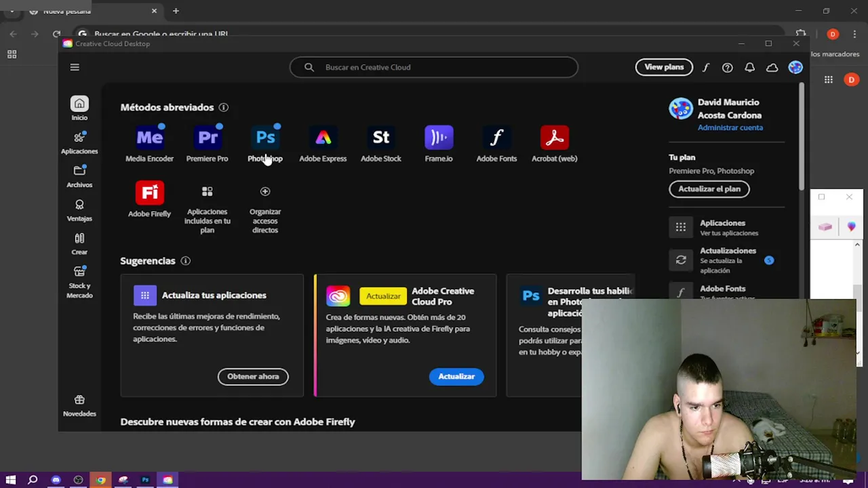The width and height of the screenshot is (868, 488).
Task: Open the Frame.io shortcut
Action: (439, 144)
